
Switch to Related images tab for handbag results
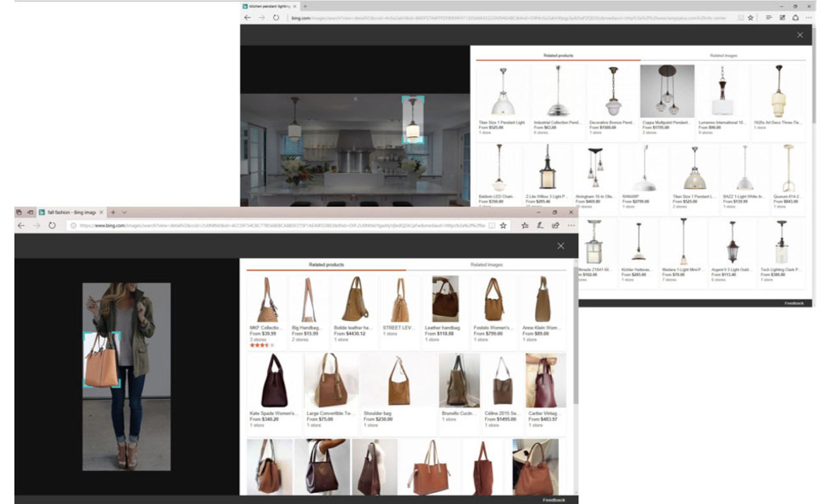coord(486,265)
